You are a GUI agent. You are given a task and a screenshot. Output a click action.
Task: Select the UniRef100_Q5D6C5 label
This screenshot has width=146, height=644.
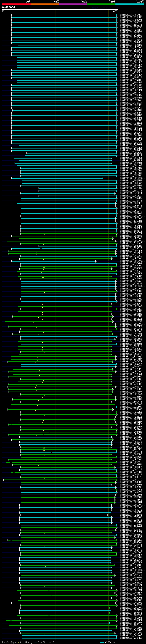(131, 50)
